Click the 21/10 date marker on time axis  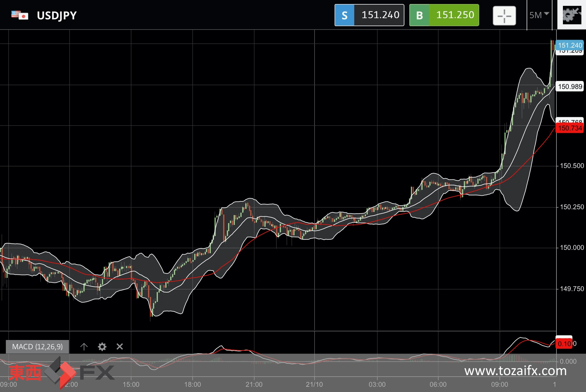coord(314,384)
